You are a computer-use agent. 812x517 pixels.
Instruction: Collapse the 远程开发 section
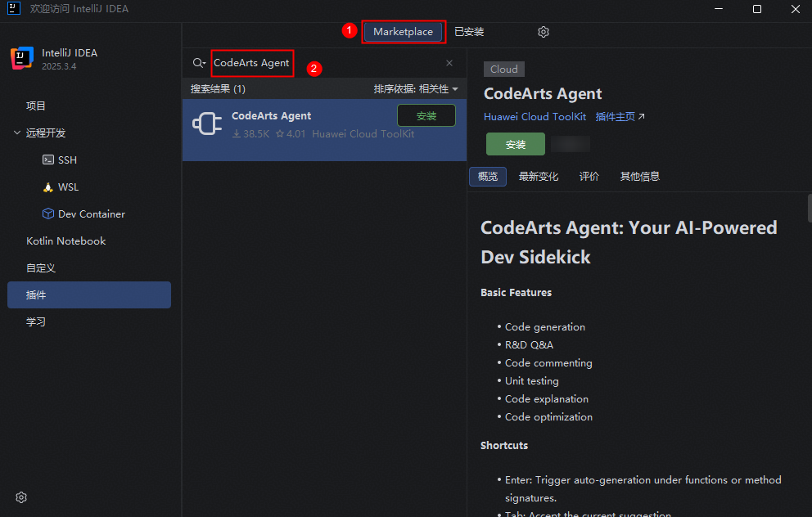coord(16,133)
